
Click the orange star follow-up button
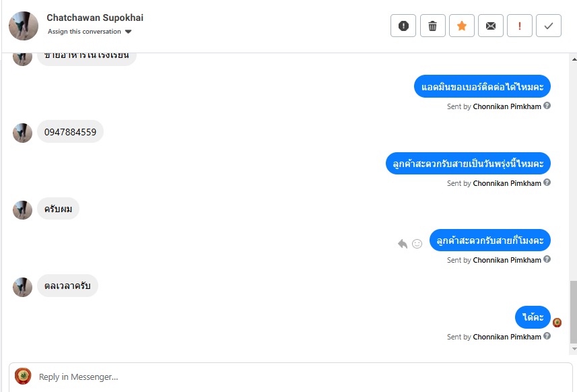tap(461, 26)
